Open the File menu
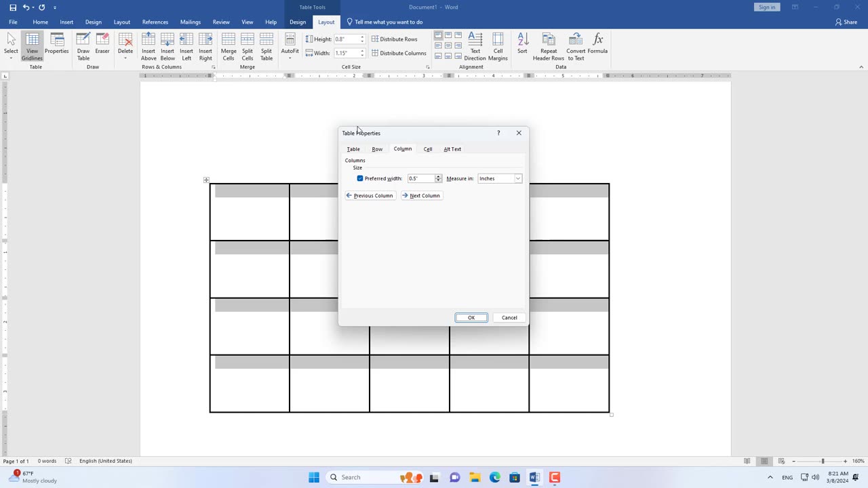Image resolution: width=868 pixels, height=488 pixels. (x=13, y=22)
